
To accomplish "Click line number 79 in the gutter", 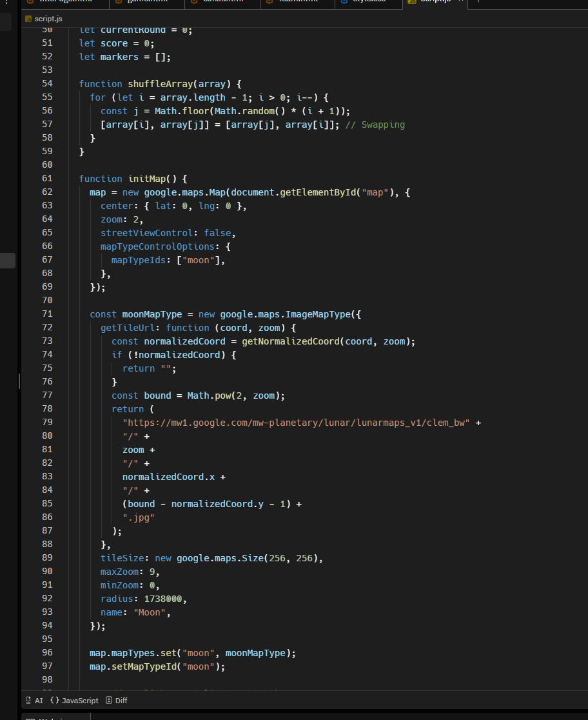I will pyautogui.click(x=47, y=422).
